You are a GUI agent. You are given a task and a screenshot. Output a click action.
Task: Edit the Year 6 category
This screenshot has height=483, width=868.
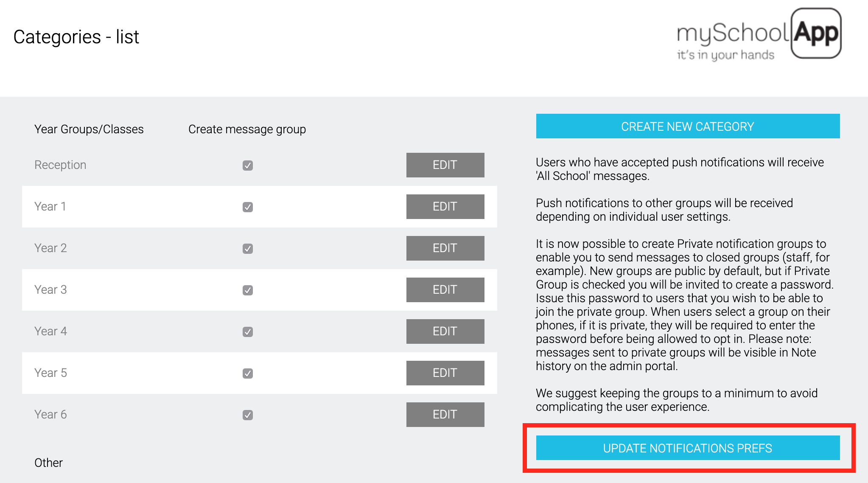pos(445,415)
